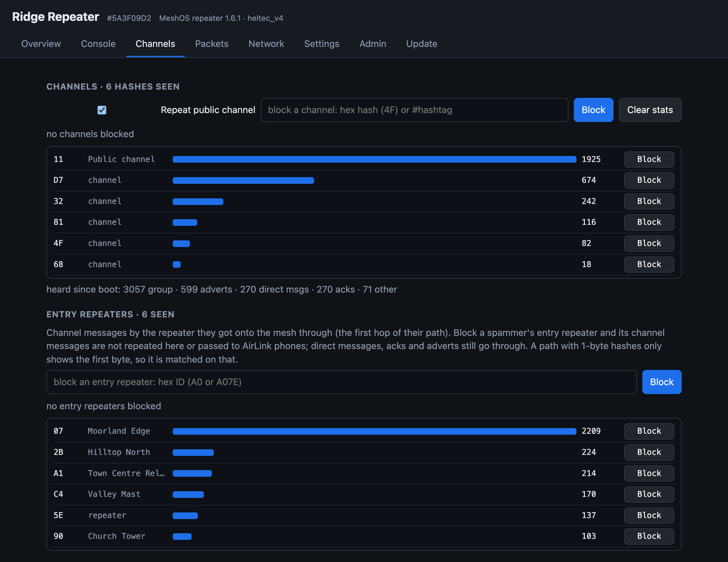This screenshot has width=728, height=562.
Task: Switch to the Console tab
Action: tap(98, 44)
